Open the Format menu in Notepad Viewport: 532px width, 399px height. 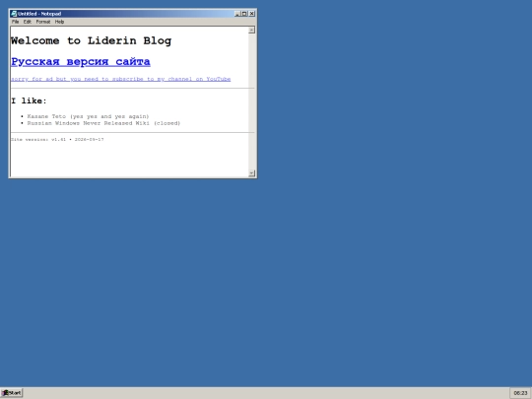(x=43, y=22)
